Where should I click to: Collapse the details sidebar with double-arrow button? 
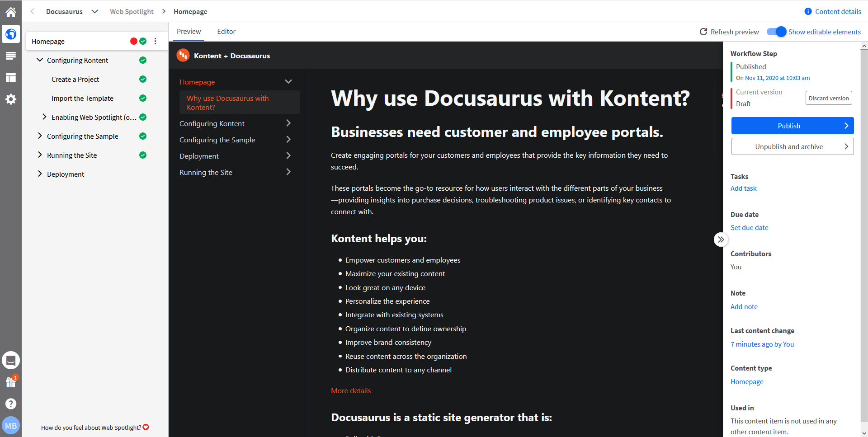721,240
